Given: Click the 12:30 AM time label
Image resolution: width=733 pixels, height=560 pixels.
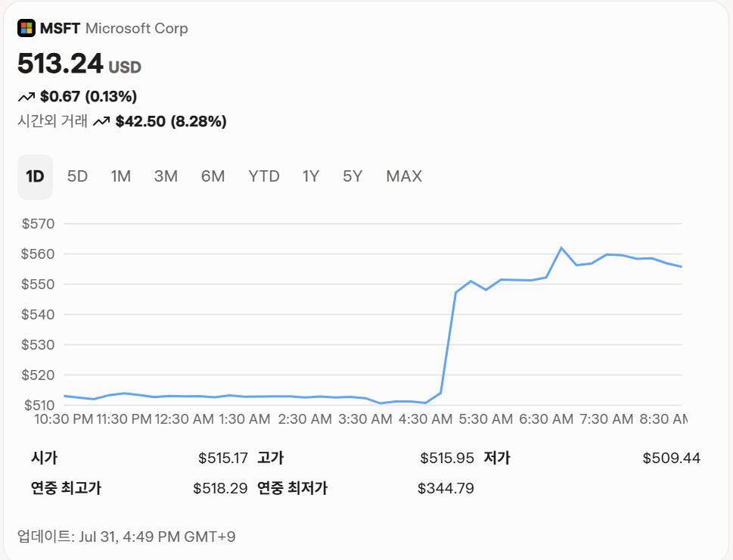Looking at the screenshot, I should pyautogui.click(x=184, y=418).
